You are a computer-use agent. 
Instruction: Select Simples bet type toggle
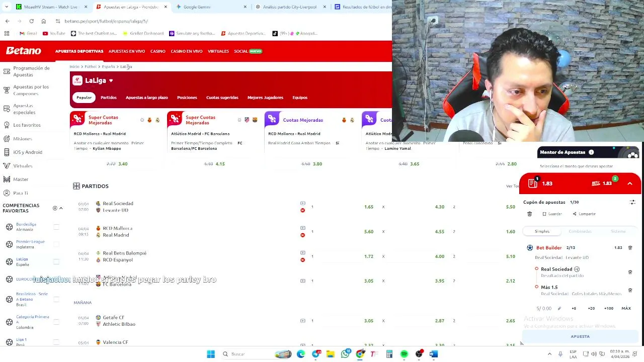(542, 231)
